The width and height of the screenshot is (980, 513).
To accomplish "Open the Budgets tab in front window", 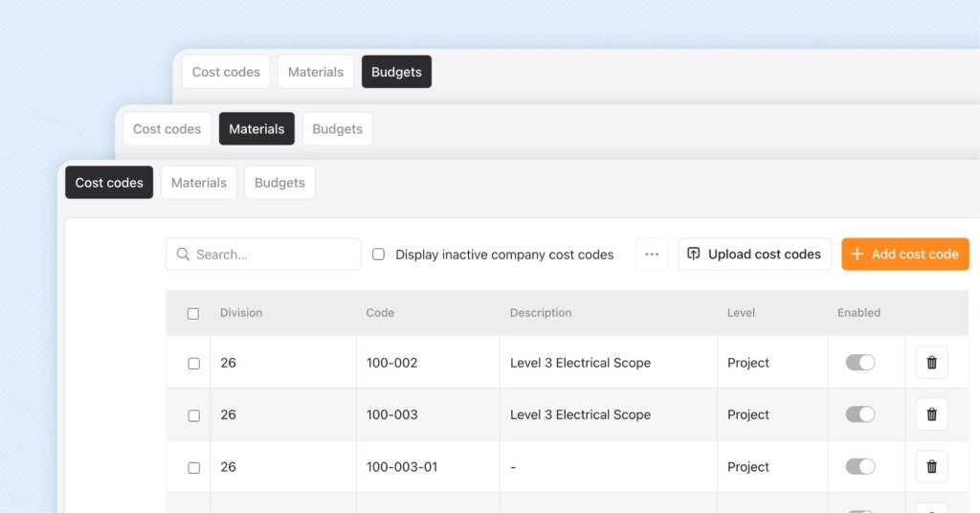I will [x=279, y=183].
